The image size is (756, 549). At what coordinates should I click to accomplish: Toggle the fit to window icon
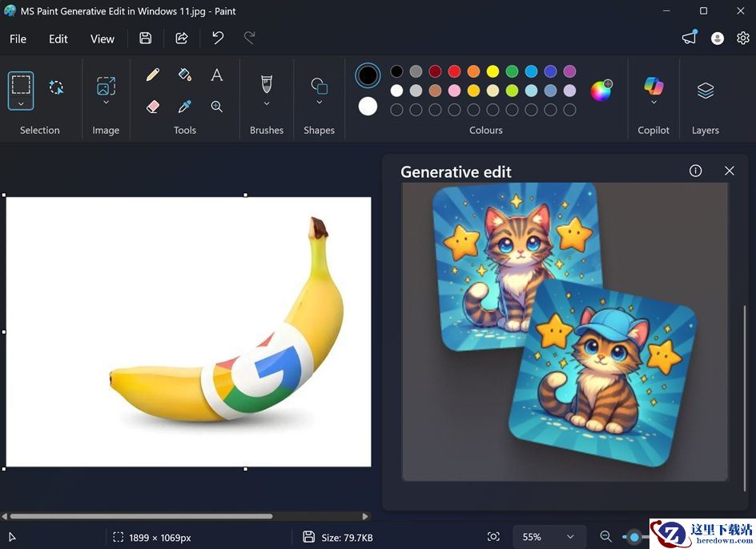click(x=494, y=537)
